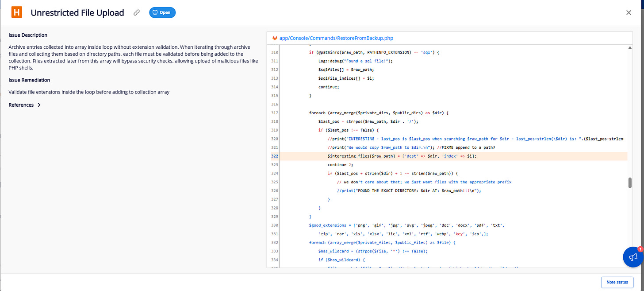Click line number 333 in gutter
The image size is (644, 291).
[x=275, y=251]
